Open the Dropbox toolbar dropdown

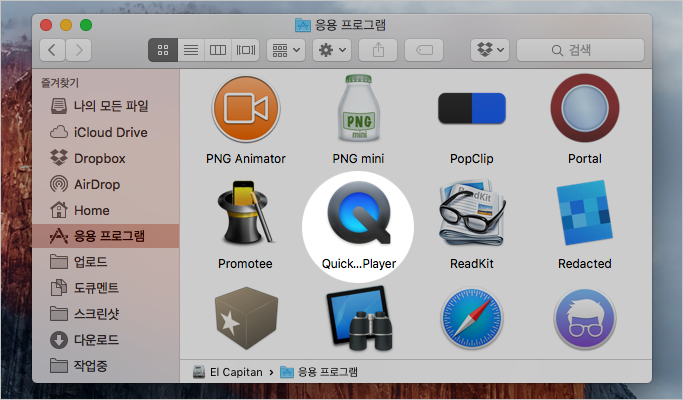pyautogui.click(x=490, y=50)
